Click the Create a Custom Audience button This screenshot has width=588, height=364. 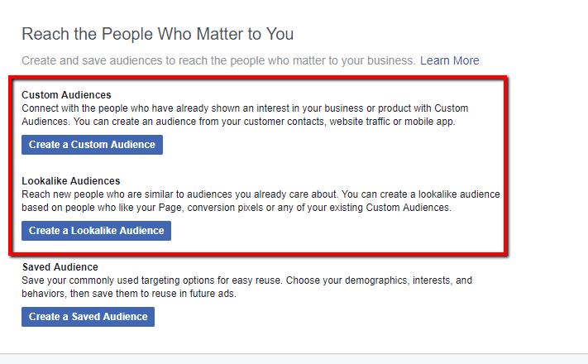pyautogui.click(x=92, y=145)
